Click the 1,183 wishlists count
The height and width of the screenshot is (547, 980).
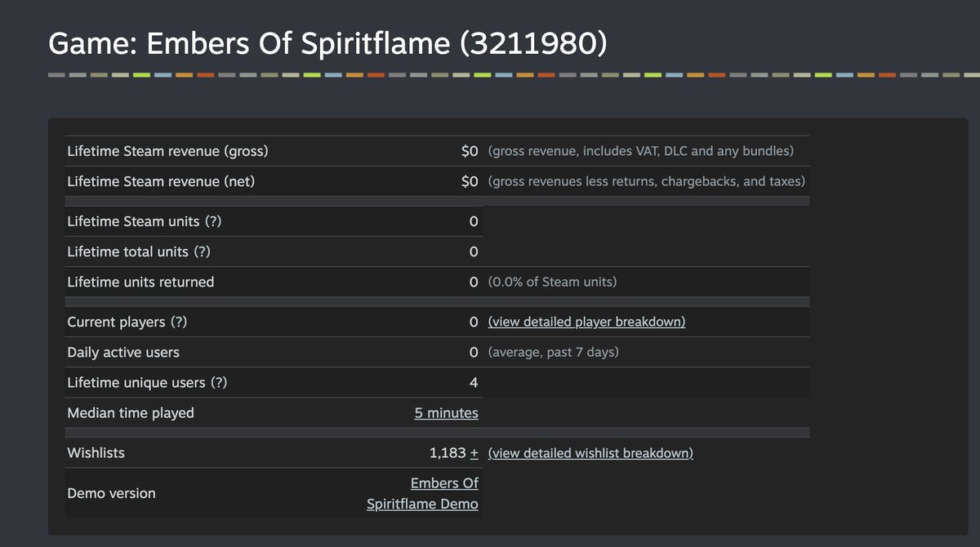click(448, 452)
